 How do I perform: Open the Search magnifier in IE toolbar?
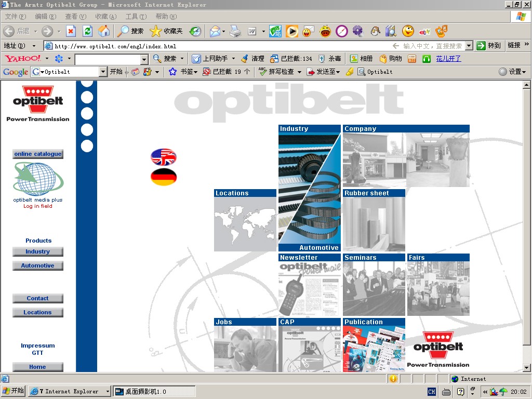click(x=123, y=31)
